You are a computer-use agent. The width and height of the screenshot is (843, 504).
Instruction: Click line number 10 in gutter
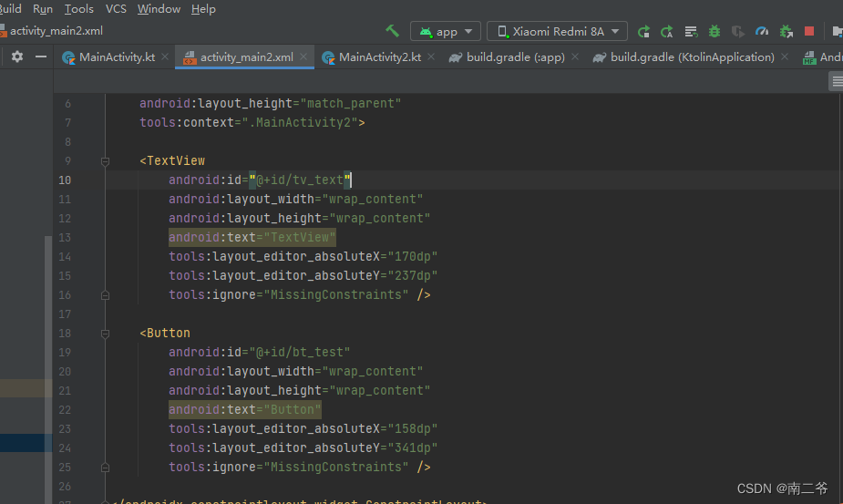click(x=65, y=180)
